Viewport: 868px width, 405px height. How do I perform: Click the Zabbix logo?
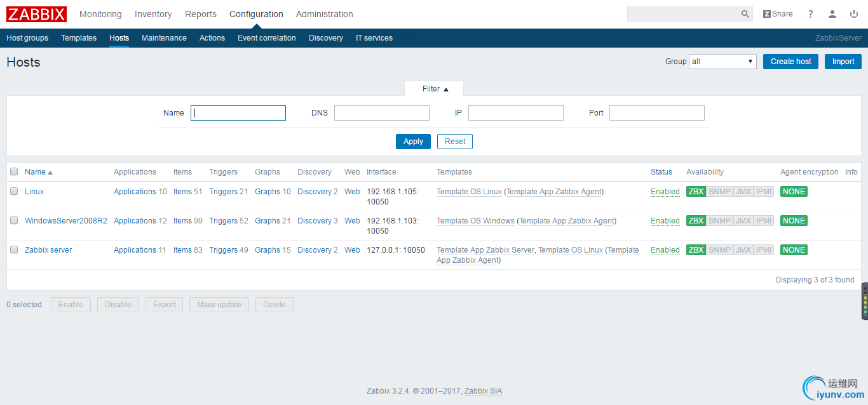point(36,14)
